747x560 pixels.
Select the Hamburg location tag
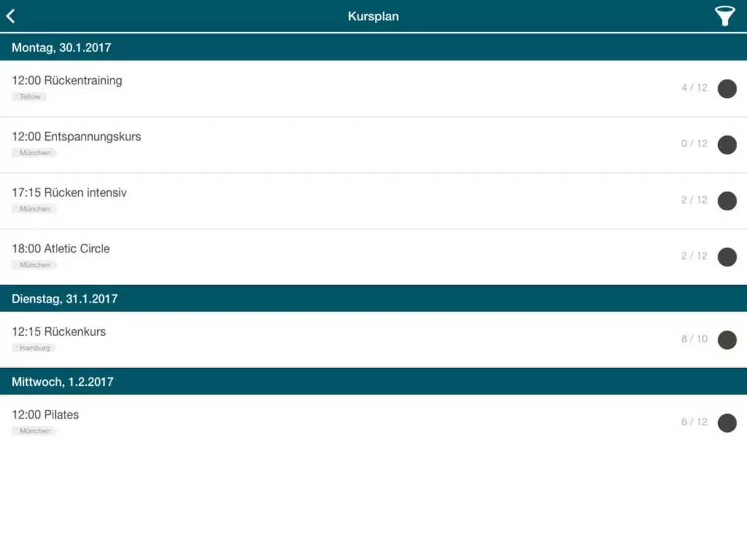34,348
